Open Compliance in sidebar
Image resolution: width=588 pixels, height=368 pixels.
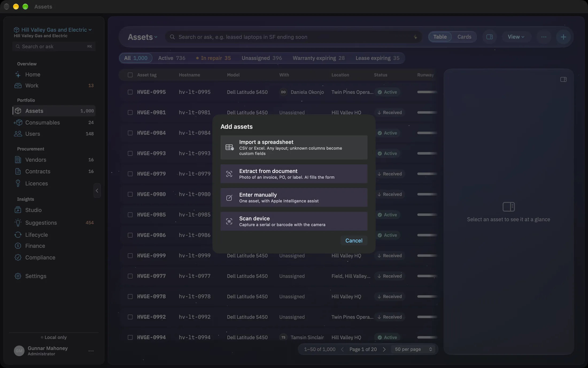click(x=54, y=257)
